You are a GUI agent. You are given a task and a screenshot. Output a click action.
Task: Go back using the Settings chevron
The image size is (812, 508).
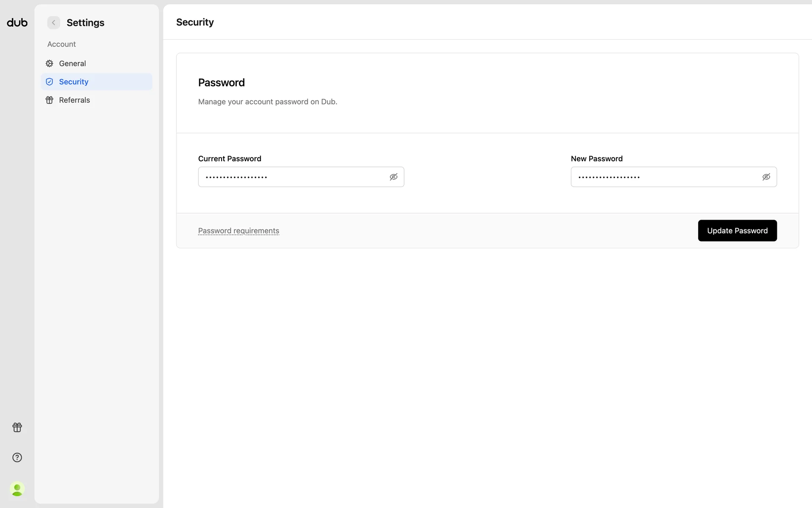[54, 22]
